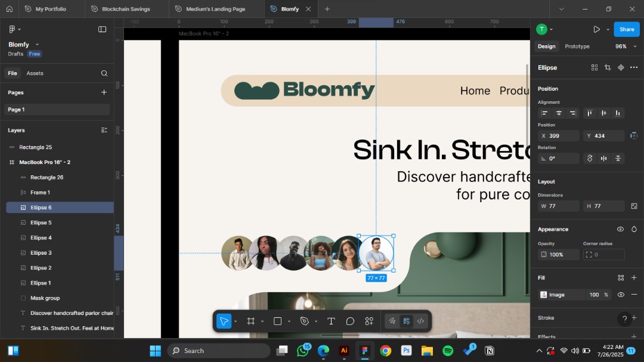
Task: Toggle the constrain proportions lock for dimensions
Action: (x=634, y=206)
